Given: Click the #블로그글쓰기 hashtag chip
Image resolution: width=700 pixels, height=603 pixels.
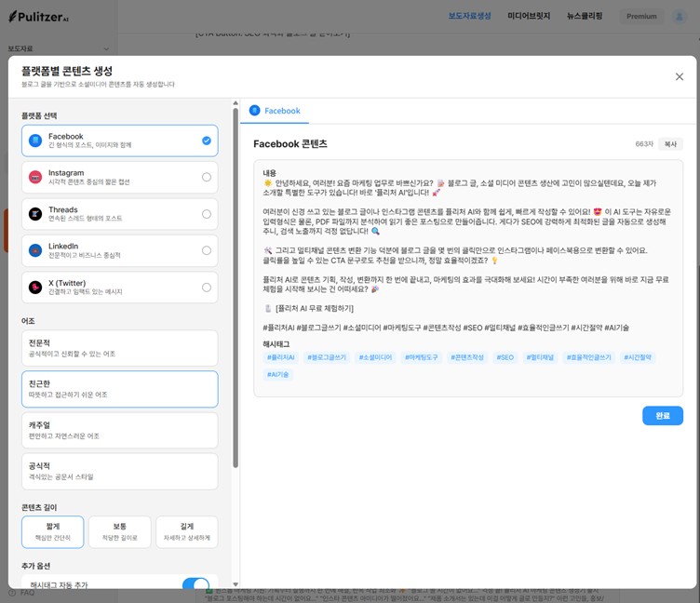Looking at the screenshot, I should coord(327,357).
